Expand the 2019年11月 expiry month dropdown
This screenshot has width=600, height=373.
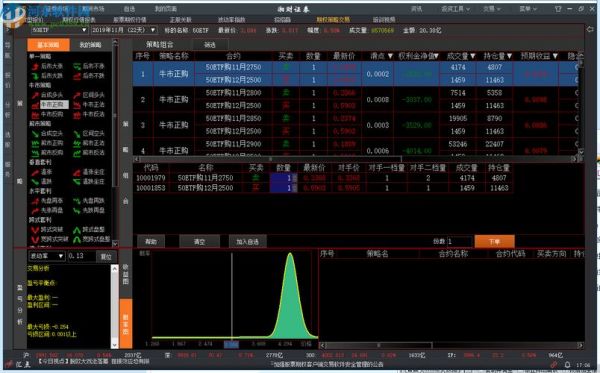[124, 30]
